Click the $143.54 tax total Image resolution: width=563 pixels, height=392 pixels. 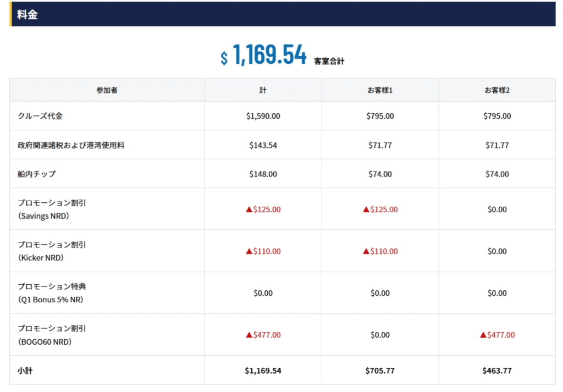263,145
